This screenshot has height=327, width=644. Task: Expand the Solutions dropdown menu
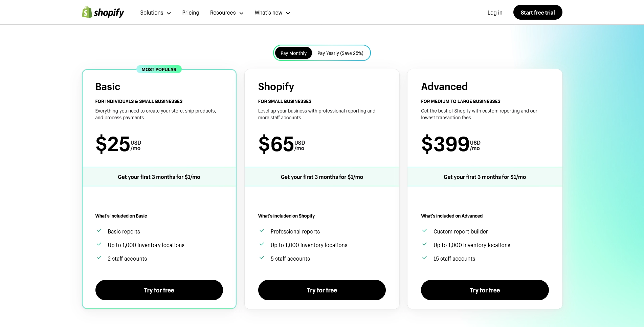(155, 13)
